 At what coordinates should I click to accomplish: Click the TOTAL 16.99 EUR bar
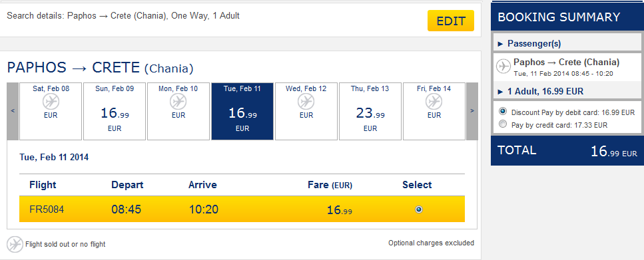tap(567, 151)
